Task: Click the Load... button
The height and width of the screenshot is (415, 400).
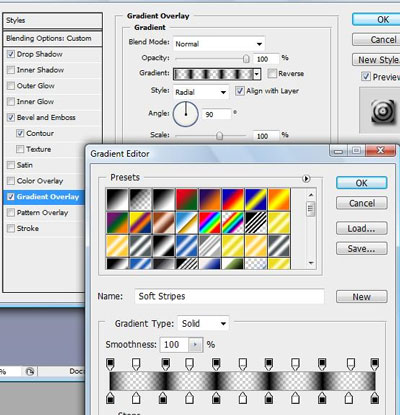Action: (x=362, y=229)
